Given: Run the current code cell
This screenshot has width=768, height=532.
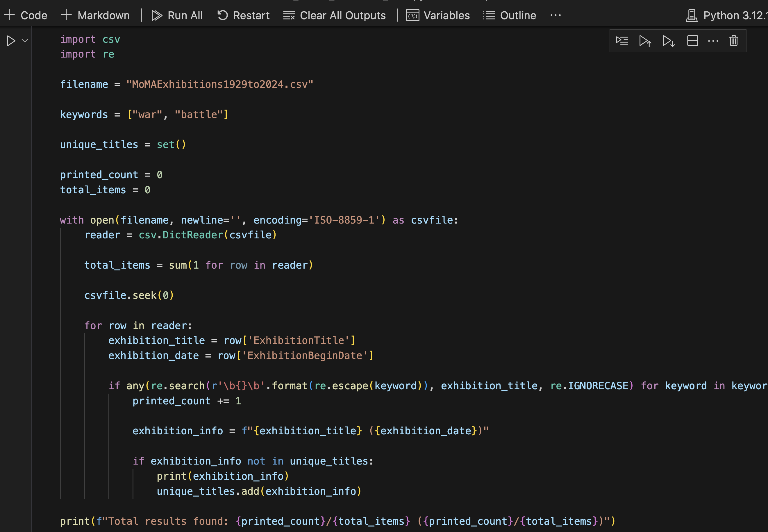Looking at the screenshot, I should [11, 41].
